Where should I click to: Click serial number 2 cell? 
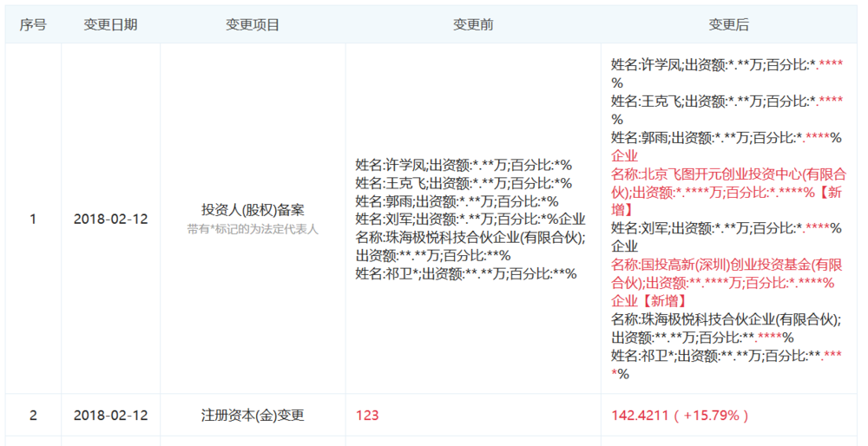pos(33,416)
